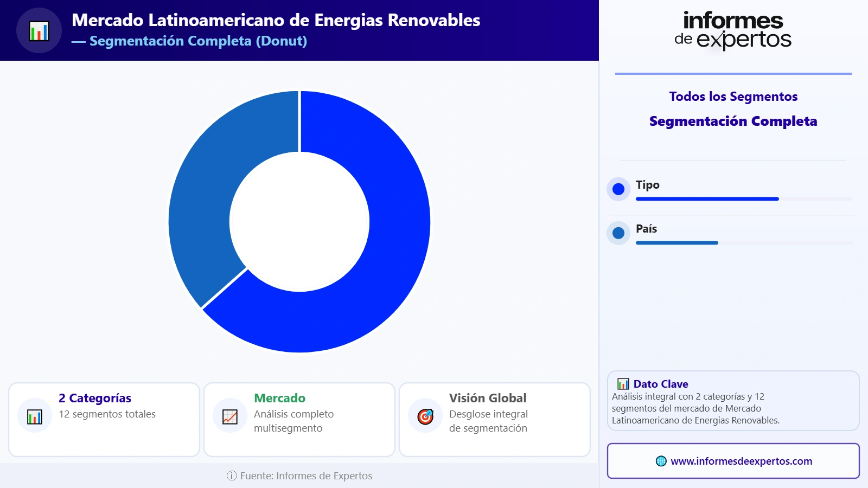Click subtitle 'Segmentación Completa (Donut)'
This screenshot has width=868, height=488.
tap(198, 41)
